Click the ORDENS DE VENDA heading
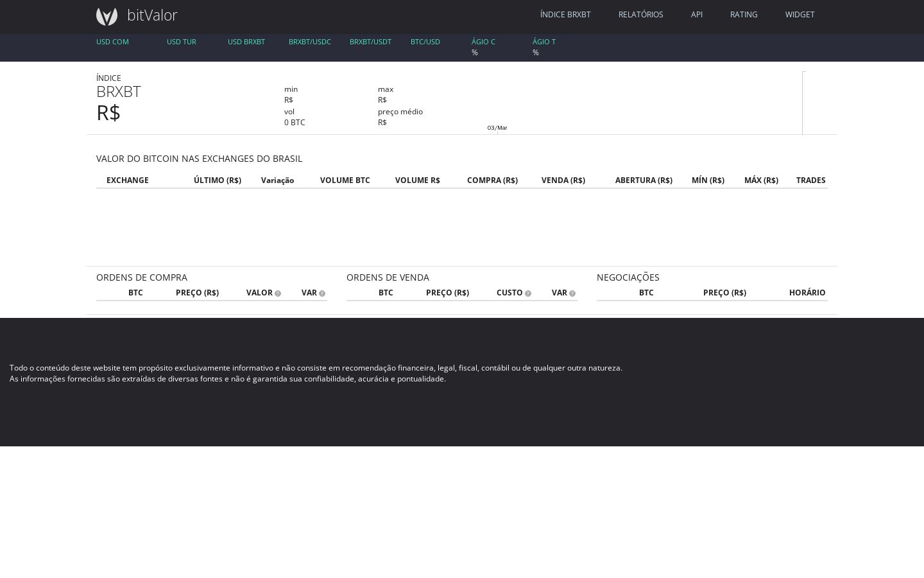 (x=388, y=277)
